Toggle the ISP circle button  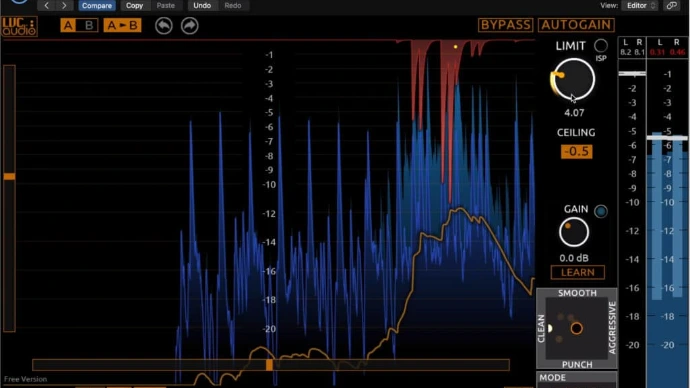click(x=601, y=46)
